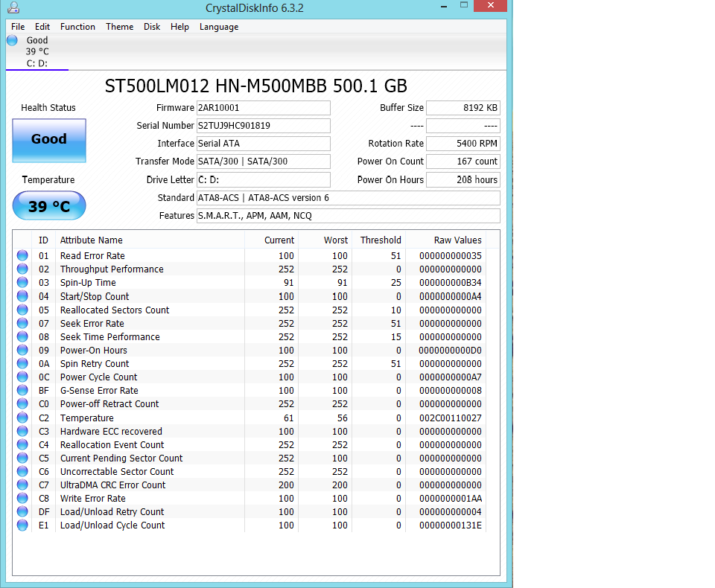Viewport: 715px width, 588px height.
Task: Click status orb for Seek Time Performance
Action: click(22, 337)
